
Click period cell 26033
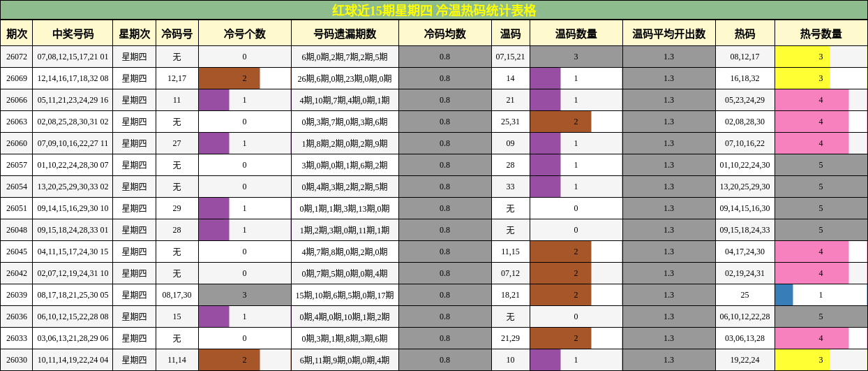17,338
